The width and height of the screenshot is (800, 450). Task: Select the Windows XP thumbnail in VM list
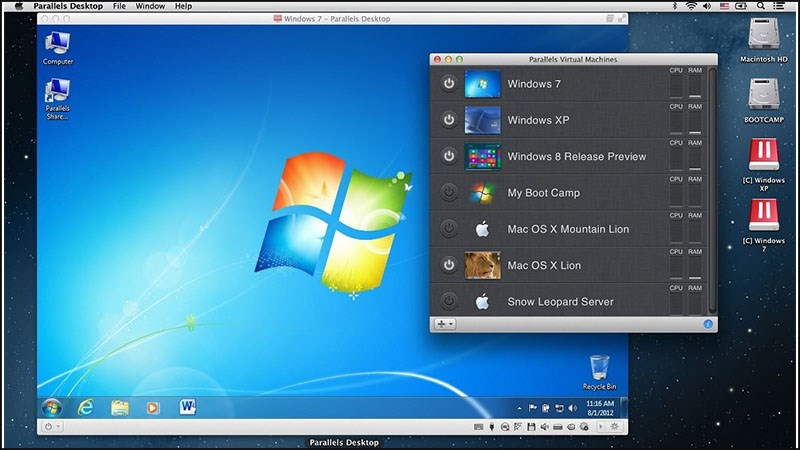point(482,120)
